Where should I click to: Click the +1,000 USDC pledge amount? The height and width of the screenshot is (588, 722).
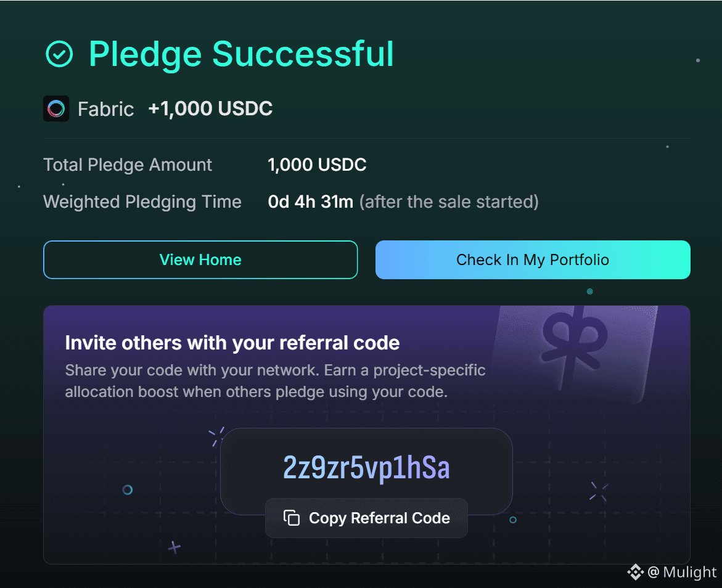210,109
